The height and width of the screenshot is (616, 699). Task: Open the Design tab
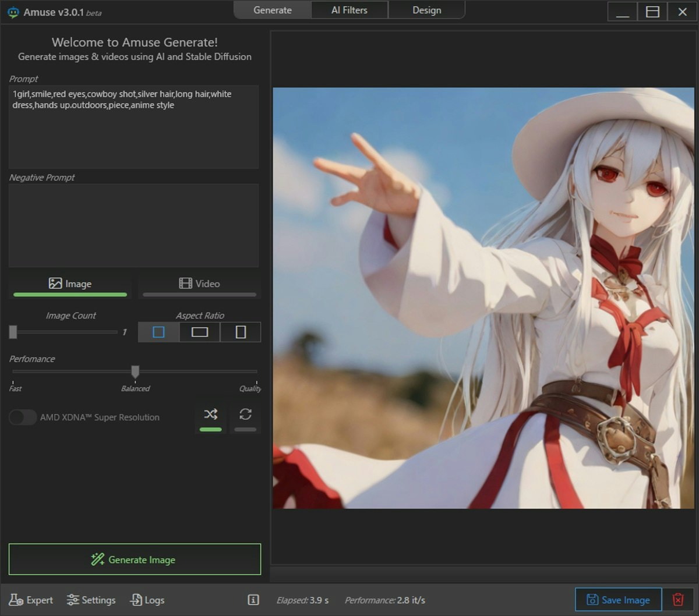pyautogui.click(x=426, y=10)
